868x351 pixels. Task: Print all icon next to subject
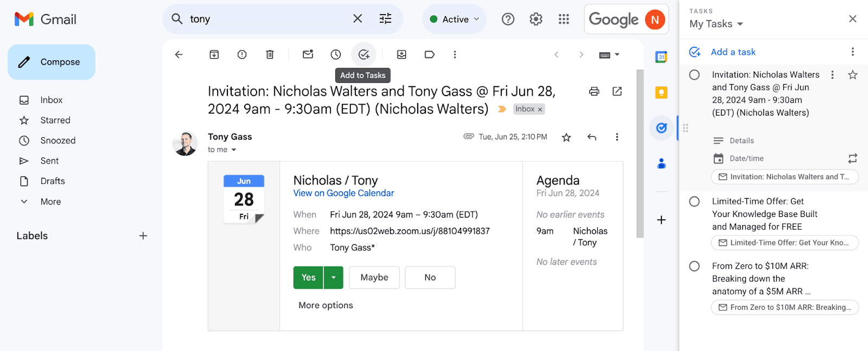(x=594, y=91)
